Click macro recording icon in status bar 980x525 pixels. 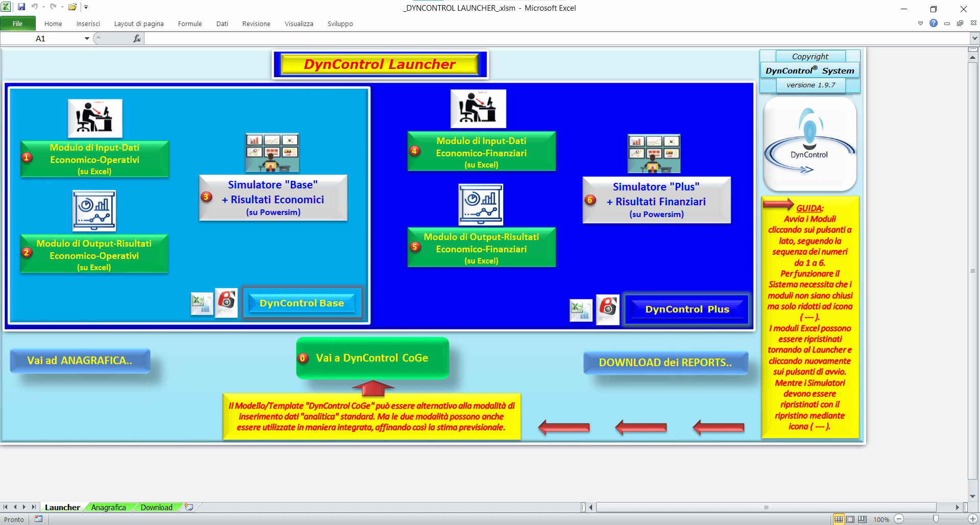click(x=39, y=519)
